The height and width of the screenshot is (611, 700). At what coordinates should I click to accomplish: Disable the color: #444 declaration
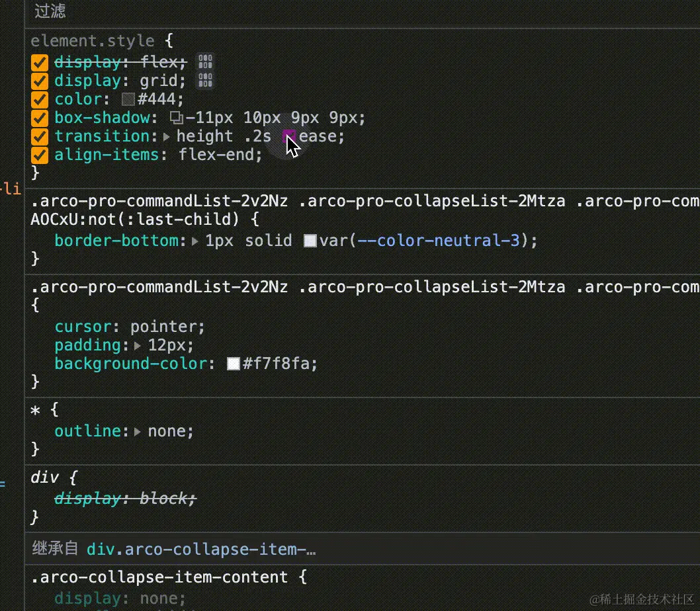coord(39,99)
